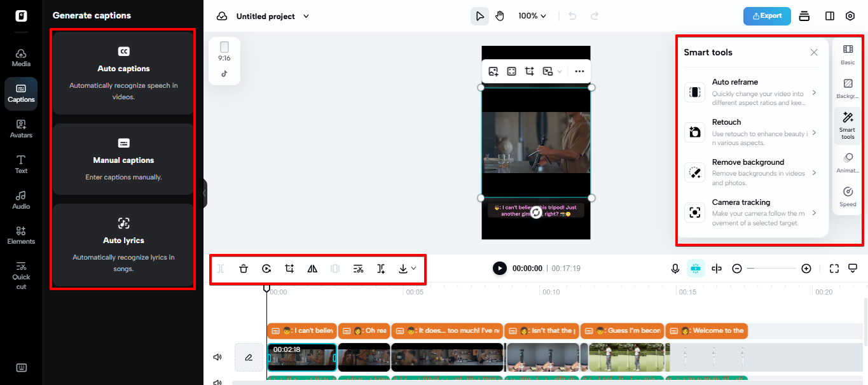The width and height of the screenshot is (868, 385).
Task: Switch to the Captions sidebar tab
Action: pyautogui.click(x=21, y=94)
